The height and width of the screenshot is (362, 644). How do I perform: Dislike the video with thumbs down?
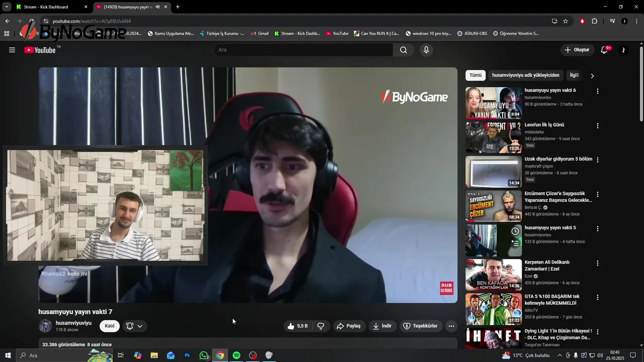[x=321, y=326]
